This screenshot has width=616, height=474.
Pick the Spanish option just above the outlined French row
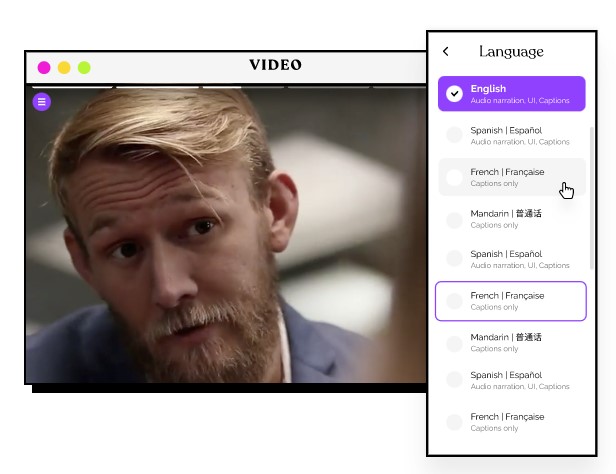[510, 259]
